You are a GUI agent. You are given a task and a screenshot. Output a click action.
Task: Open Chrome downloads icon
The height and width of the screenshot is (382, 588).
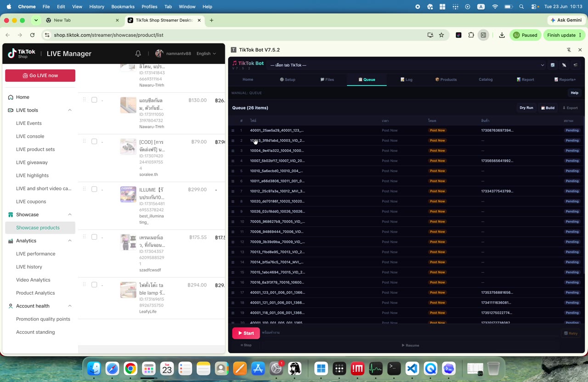(x=502, y=35)
